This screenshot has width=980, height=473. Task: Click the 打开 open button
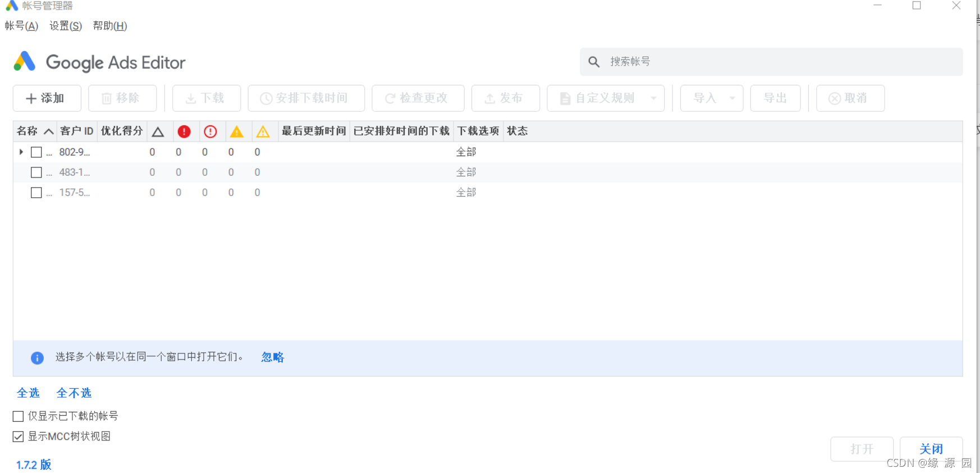[x=862, y=449]
